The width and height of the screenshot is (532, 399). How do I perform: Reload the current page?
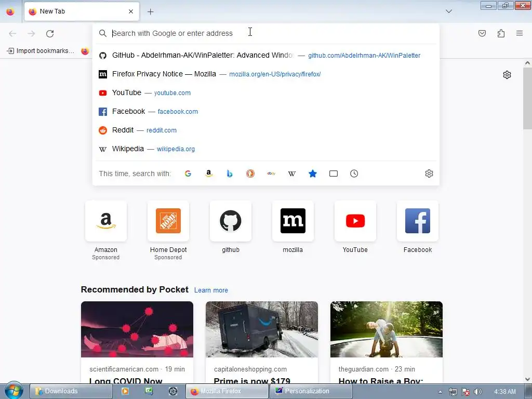tap(50, 33)
